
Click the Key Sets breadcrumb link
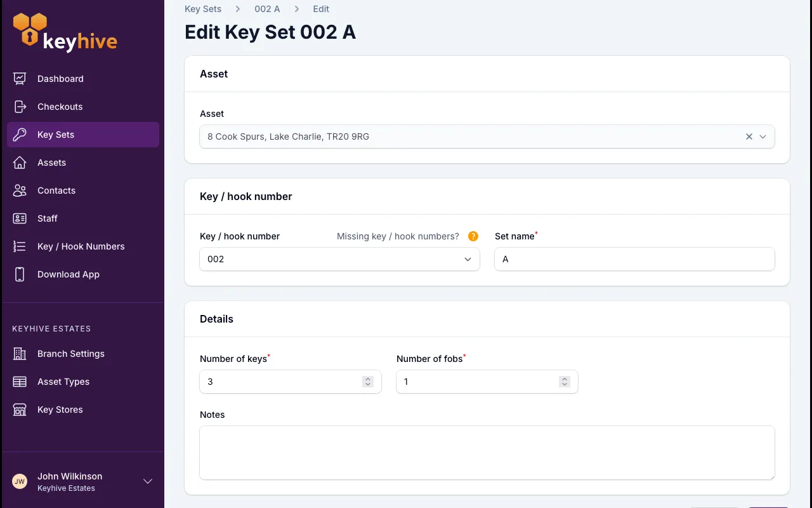point(203,9)
